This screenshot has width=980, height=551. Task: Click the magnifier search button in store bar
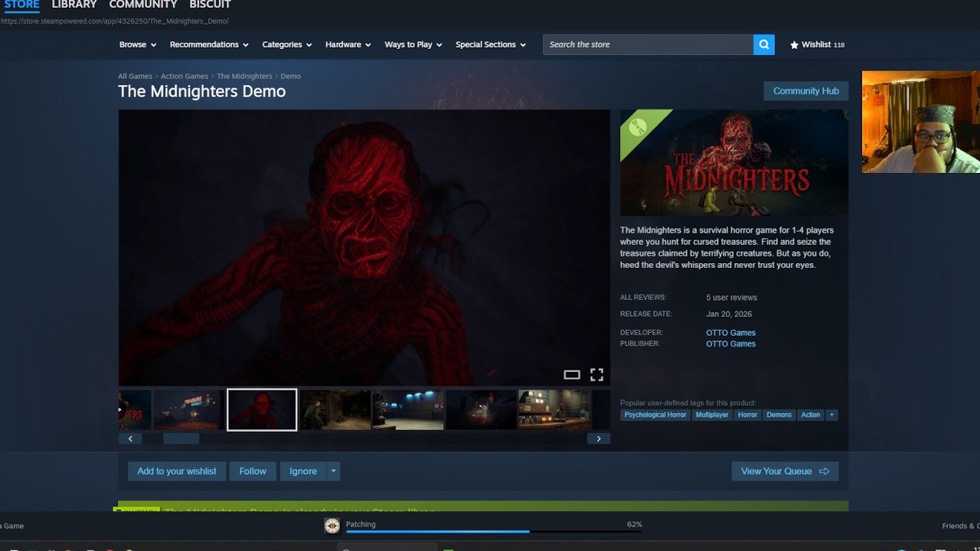pos(764,44)
